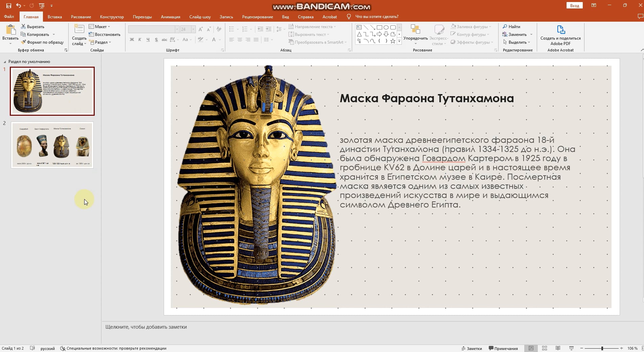Click the Save icon in title bar
The image size is (644, 352).
pyautogui.click(x=9, y=6)
